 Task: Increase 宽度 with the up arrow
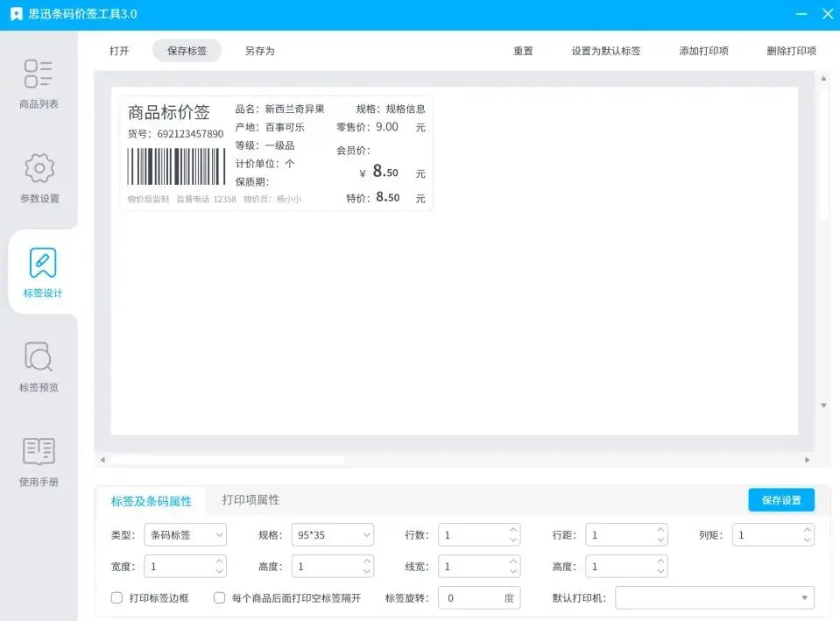coord(219,561)
